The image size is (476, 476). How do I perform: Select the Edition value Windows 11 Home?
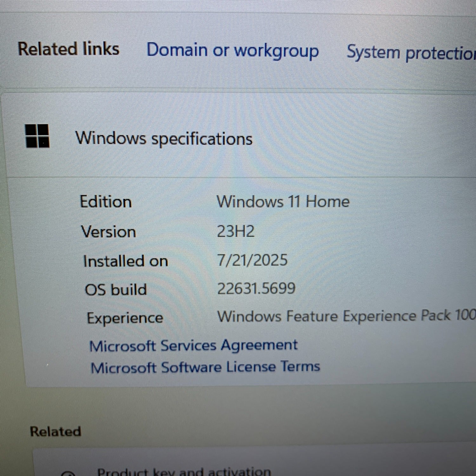[283, 202]
